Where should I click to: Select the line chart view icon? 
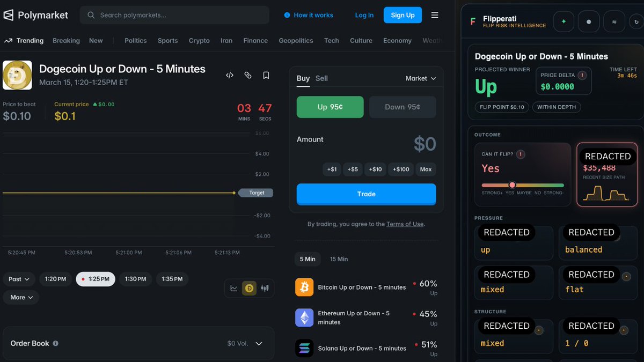coord(234,288)
